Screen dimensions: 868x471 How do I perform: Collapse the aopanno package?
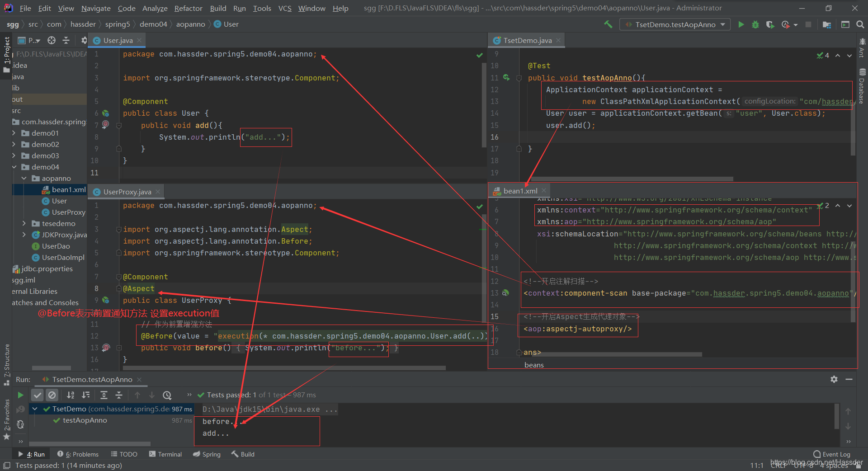(24, 179)
